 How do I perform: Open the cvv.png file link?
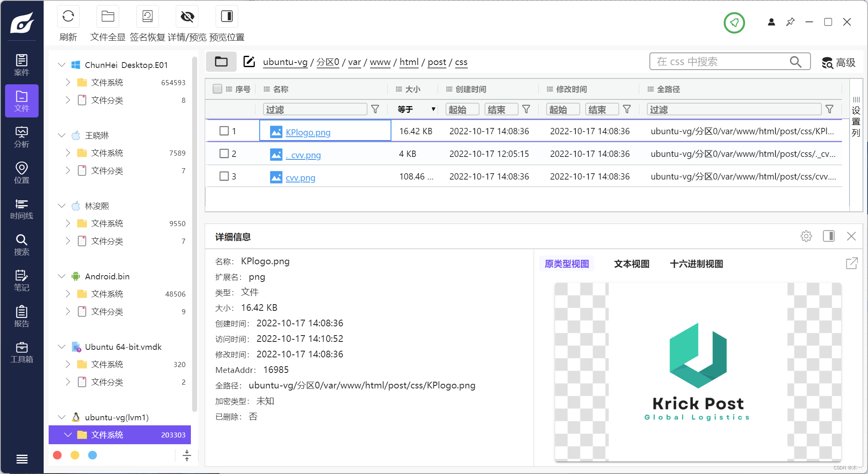click(x=300, y=177)
